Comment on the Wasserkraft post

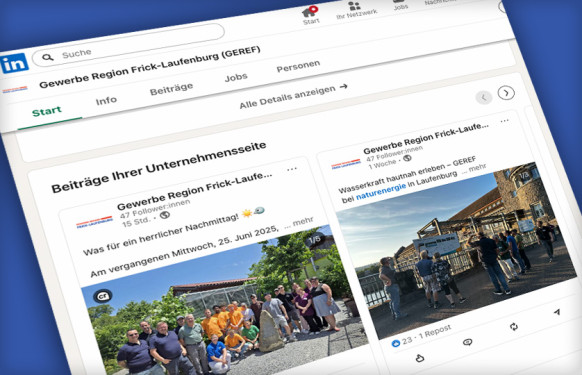click(x=468, y=342)
